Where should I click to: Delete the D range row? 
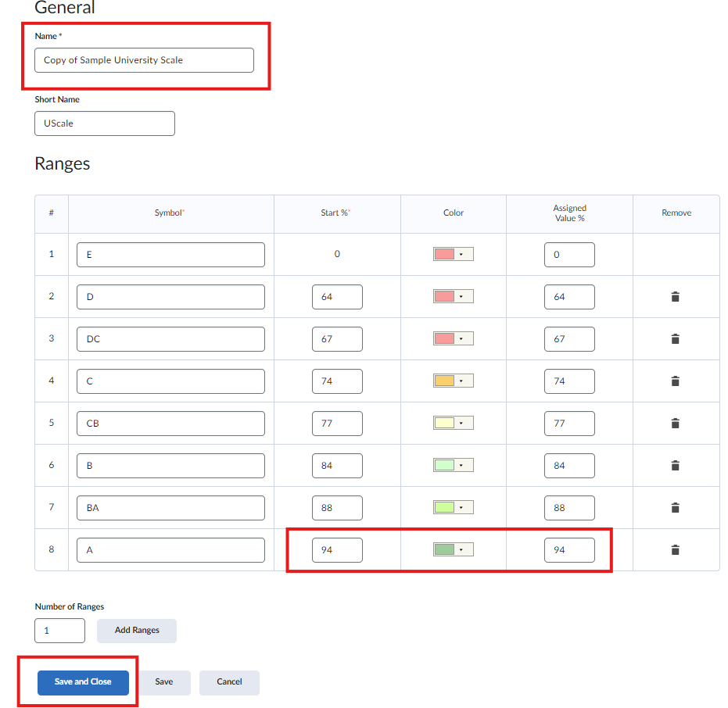point(675,296)
